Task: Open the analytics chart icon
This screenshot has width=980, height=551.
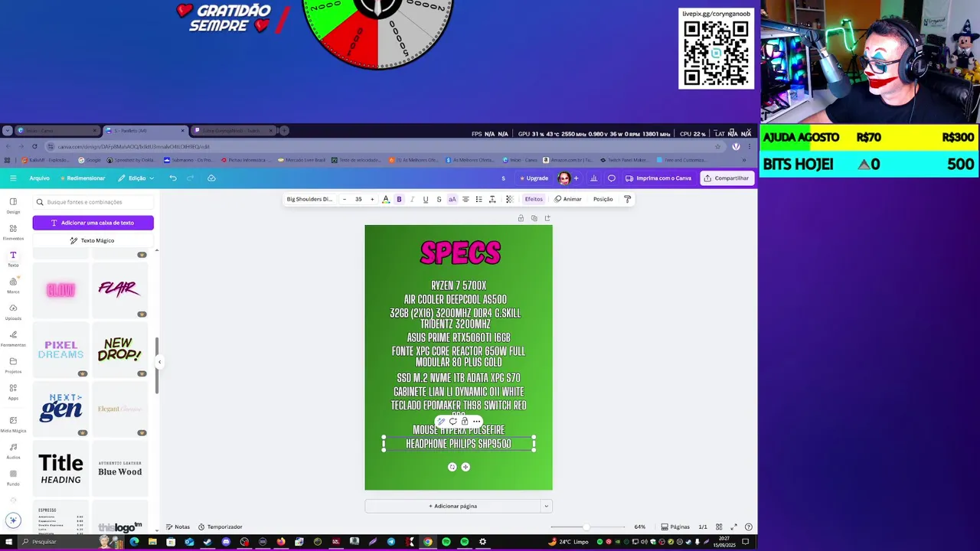Action: (593, 178)
